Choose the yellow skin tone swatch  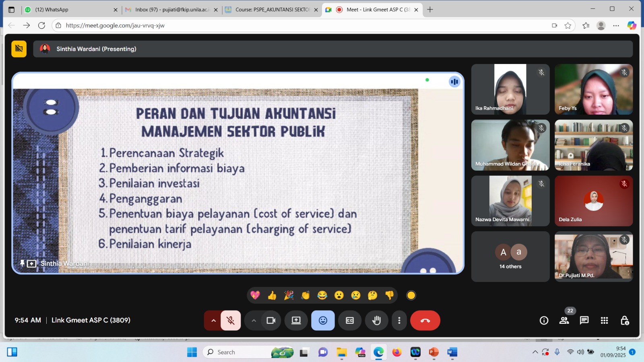411,296
